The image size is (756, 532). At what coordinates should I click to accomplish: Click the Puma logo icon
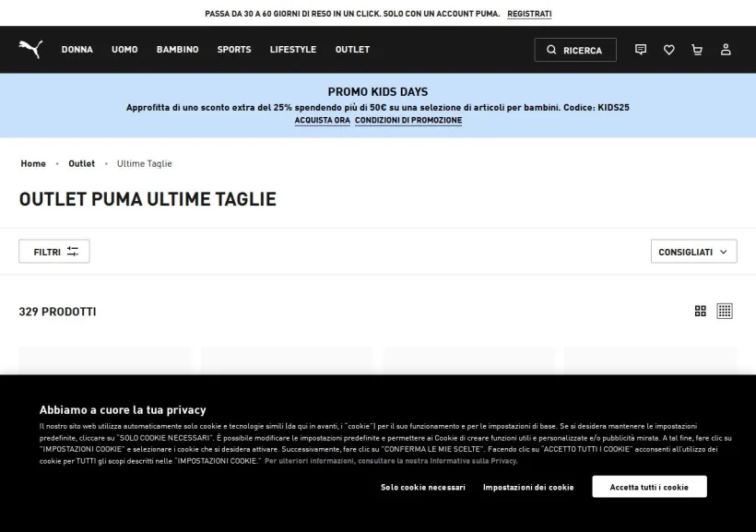pos(30,49)
